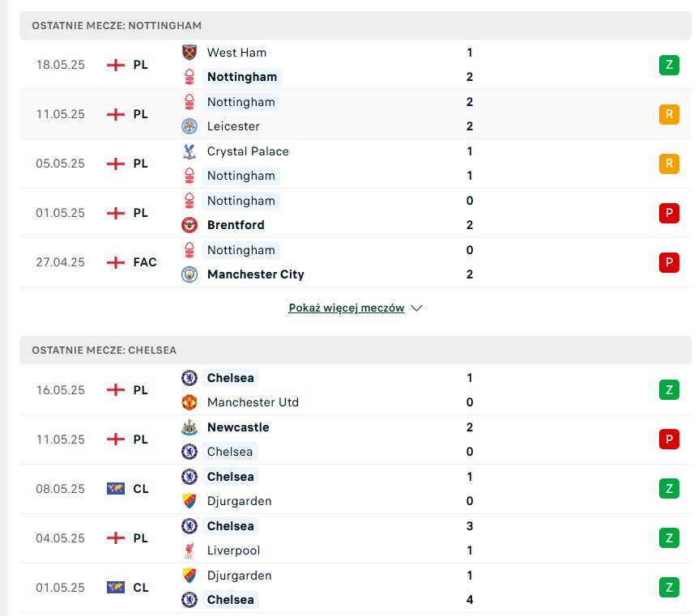This screenshot has width=698, height=616.
Task: Open the Chelsea vs Liverpool match row
Action: pos(355,538)
